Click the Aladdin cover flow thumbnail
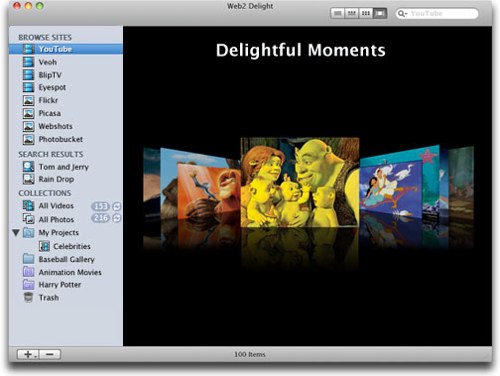The width and height of the screenshot is (500, 376). (391, 187)
